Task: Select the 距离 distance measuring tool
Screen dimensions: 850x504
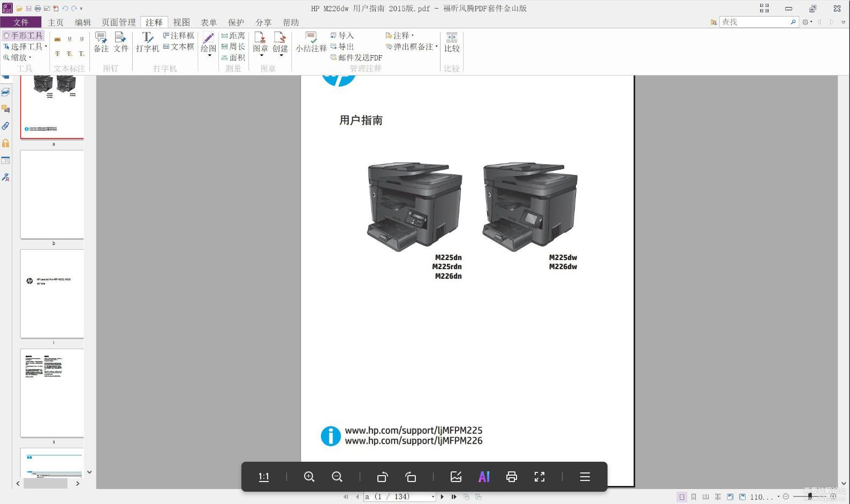Action: click(233, 35)
